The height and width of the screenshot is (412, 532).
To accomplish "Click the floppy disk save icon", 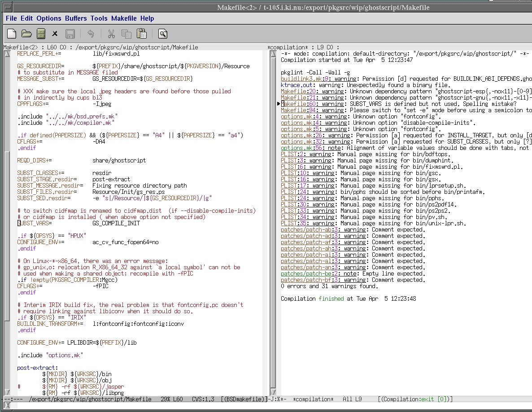I will [70, 34].
